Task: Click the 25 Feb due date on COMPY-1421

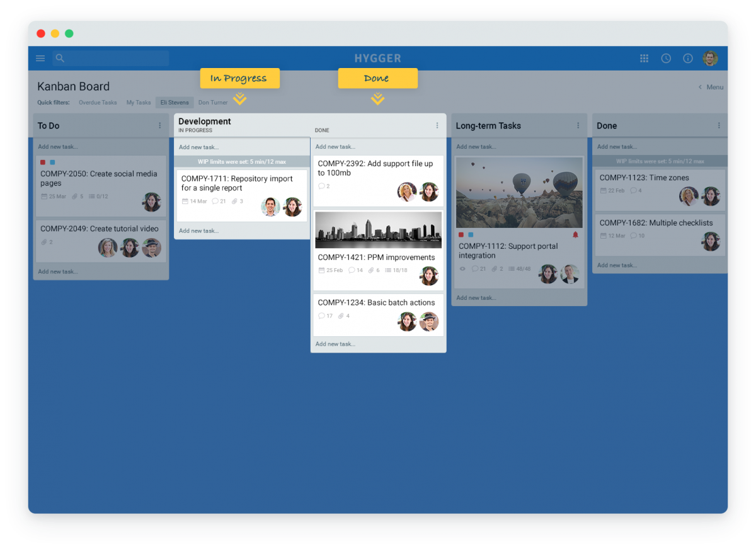Action: (331, 270)
